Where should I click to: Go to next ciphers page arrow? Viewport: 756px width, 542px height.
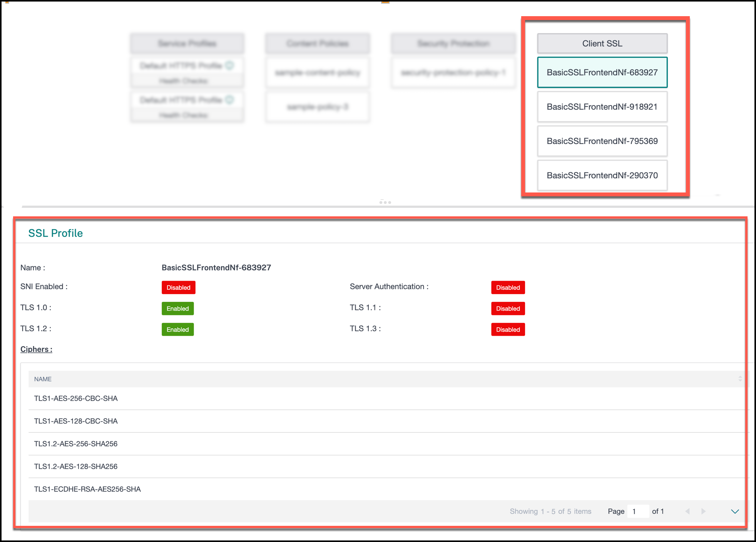(703, 511)
